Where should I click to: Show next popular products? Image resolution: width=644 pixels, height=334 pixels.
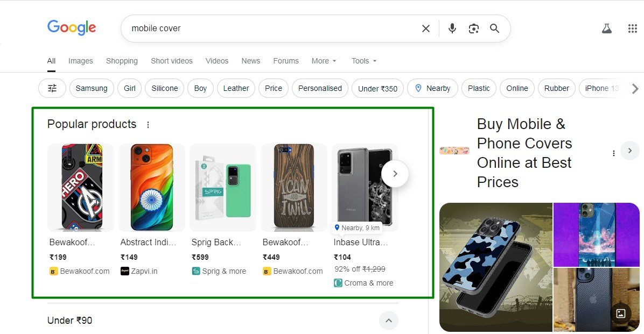pos(395,174)
